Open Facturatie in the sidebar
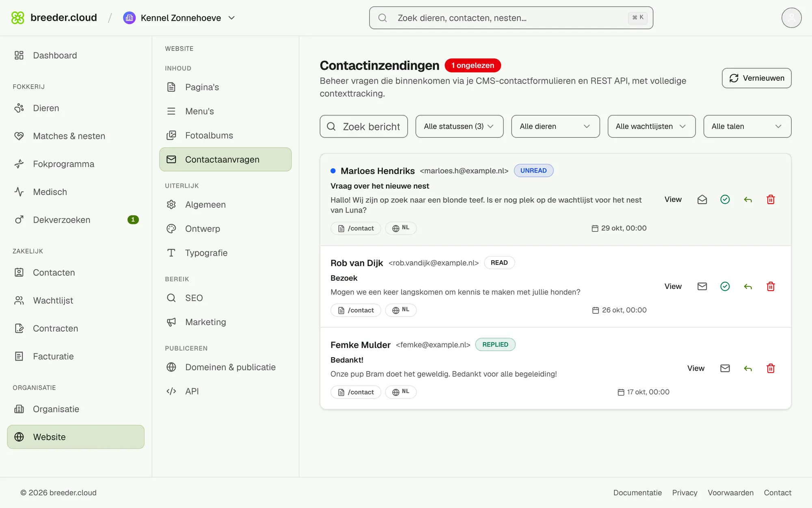Viewport: 812px width, 508px height. pos(76,356)
